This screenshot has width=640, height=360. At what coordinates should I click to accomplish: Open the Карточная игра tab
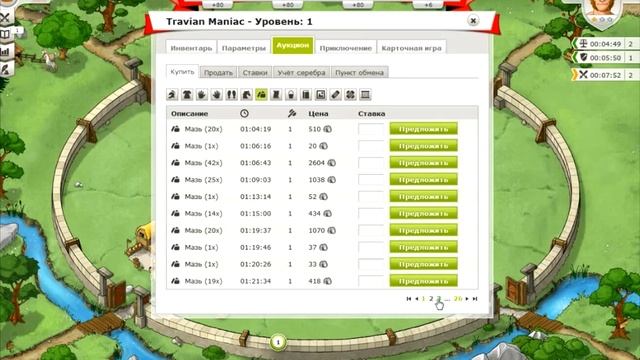pyautogui.click(x=411, y=48)
